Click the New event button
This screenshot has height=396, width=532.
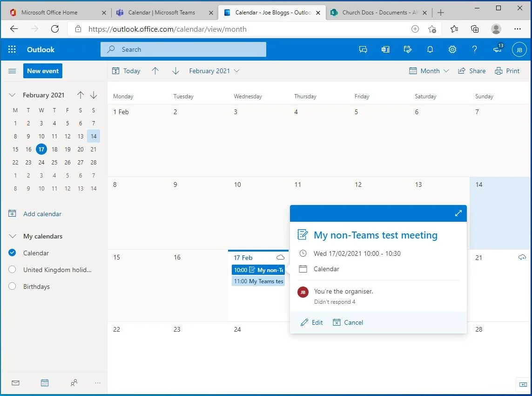[x=43, y=71]
